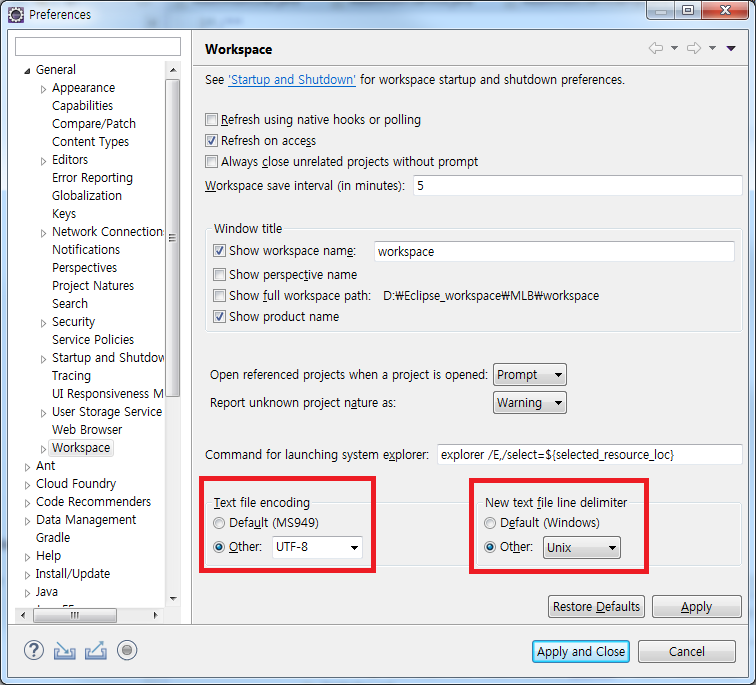The image size is (756, 685).
Task: Open the Warning project nature dropdown
Action: 530,403
